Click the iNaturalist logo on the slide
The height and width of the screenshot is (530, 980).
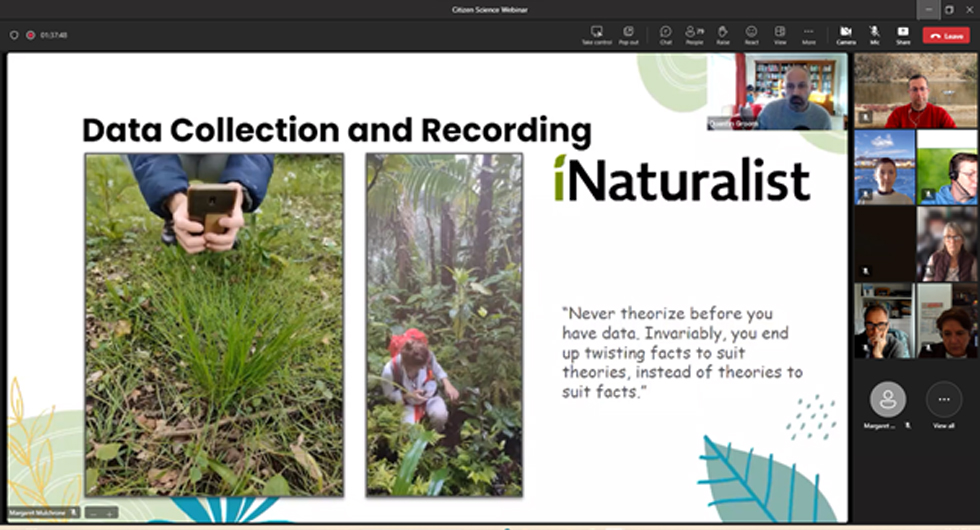tap(682, 179)
